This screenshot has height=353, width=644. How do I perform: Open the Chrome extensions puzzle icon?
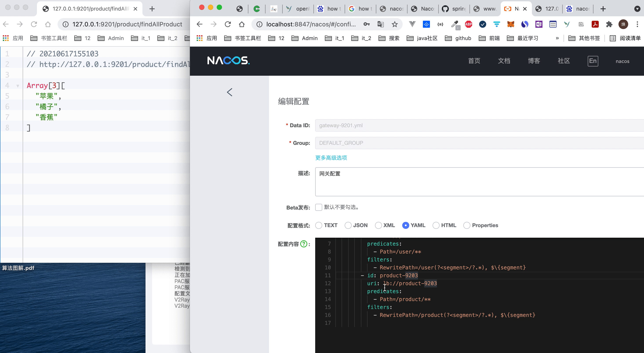pos(609,24)
